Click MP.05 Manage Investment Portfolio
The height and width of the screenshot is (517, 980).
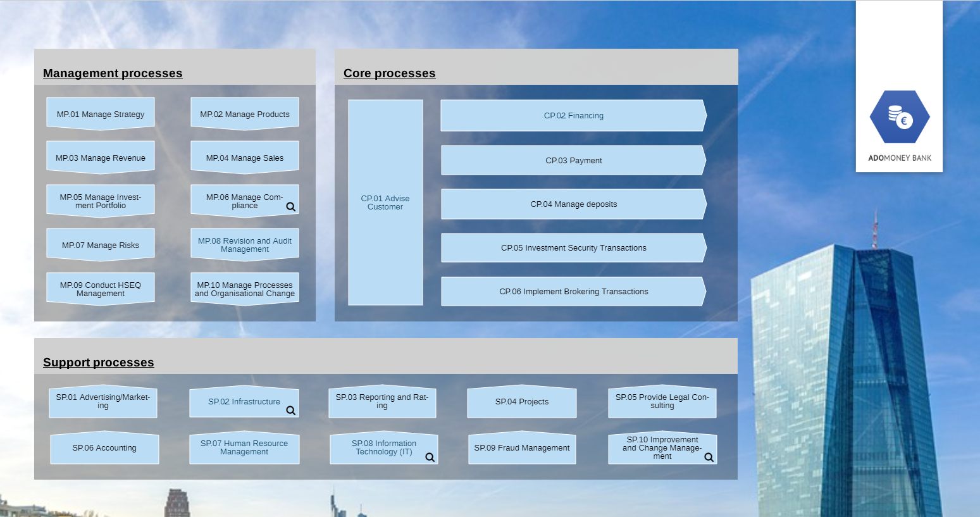click(x=100, y=200)
